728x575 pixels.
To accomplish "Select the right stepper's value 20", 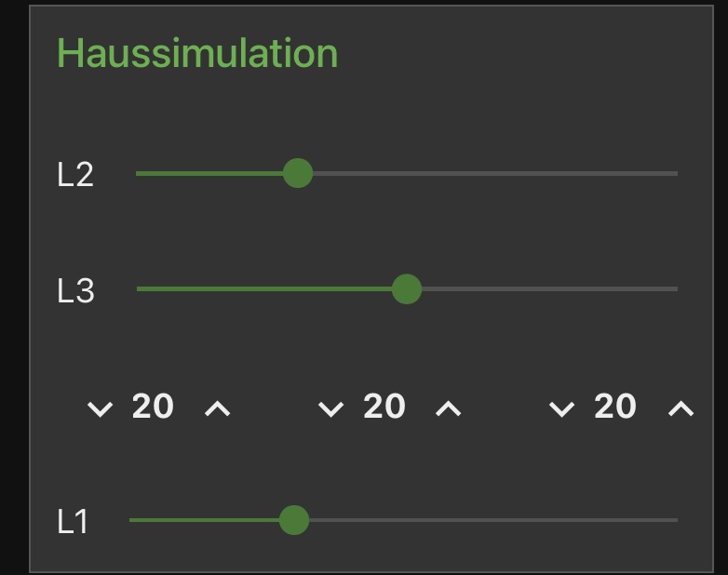I will tap(614, 407).
